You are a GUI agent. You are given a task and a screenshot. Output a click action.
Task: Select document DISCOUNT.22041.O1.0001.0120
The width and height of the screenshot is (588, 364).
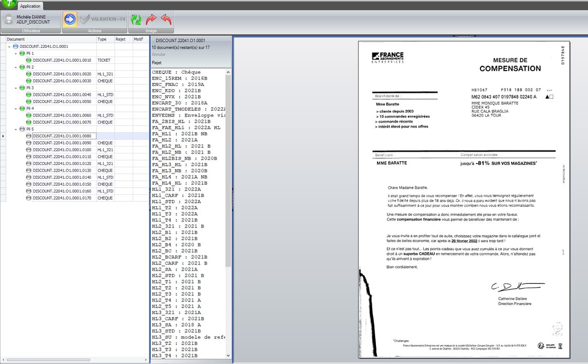62,164
